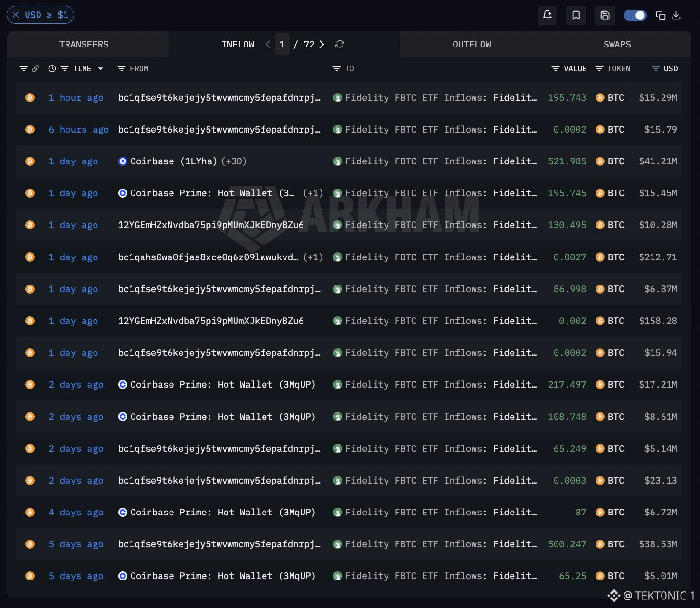700x608 pixels.
Task: Open the '6 hours ago' transaction timestamp
Action: point(79,129)
